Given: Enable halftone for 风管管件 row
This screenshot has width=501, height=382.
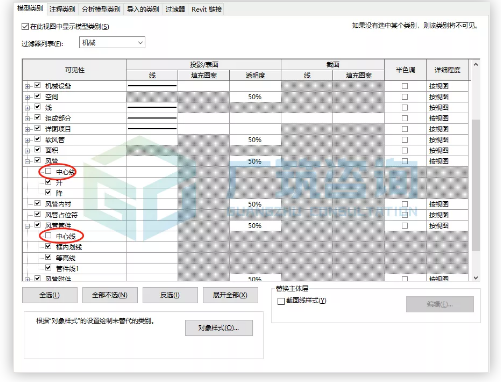Looking at the screenshot, I should click(405, 226).
